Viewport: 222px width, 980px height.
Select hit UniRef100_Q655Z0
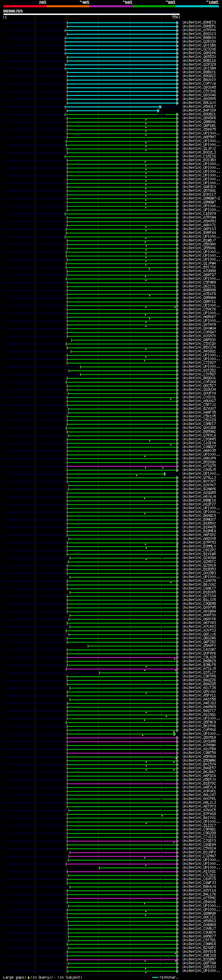tap(199, 57)
